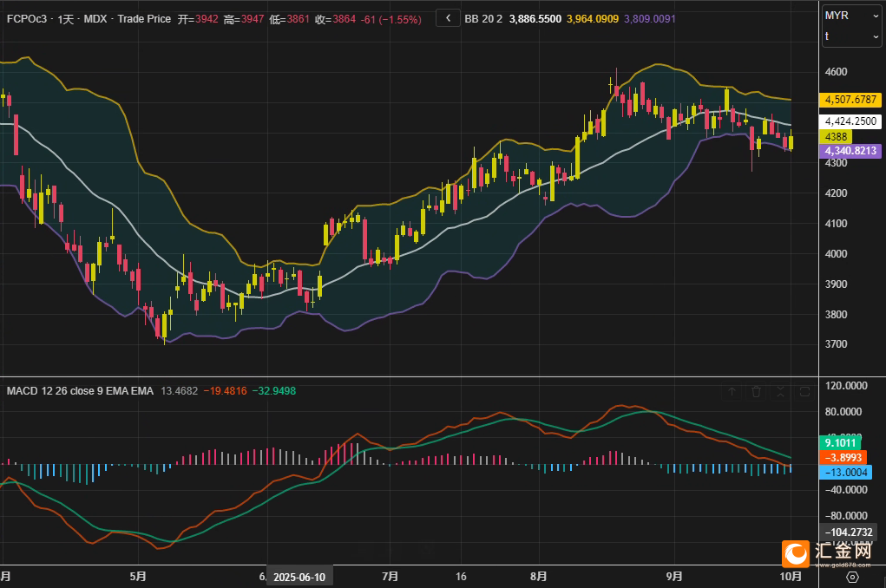
Task: Open the MYR currency dropdown
Action: tap(851, 16)
